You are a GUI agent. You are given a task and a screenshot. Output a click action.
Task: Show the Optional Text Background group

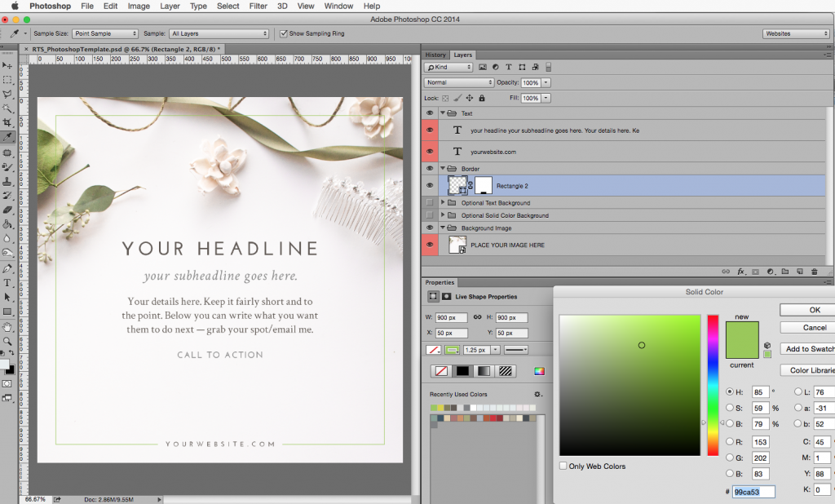pyautogui.click(x=429, y=202)
